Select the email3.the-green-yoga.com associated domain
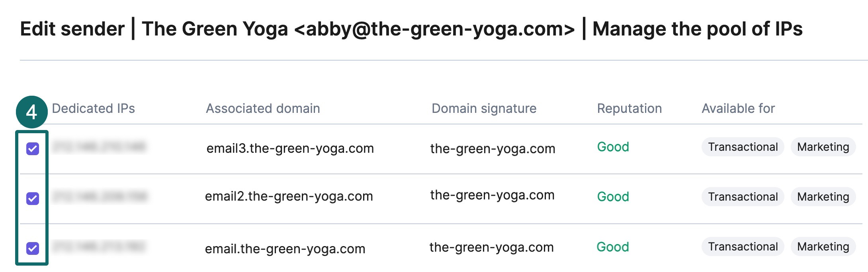Image resolution: width=868 pixels, height=272 pixels. click(x=290, y=148)
